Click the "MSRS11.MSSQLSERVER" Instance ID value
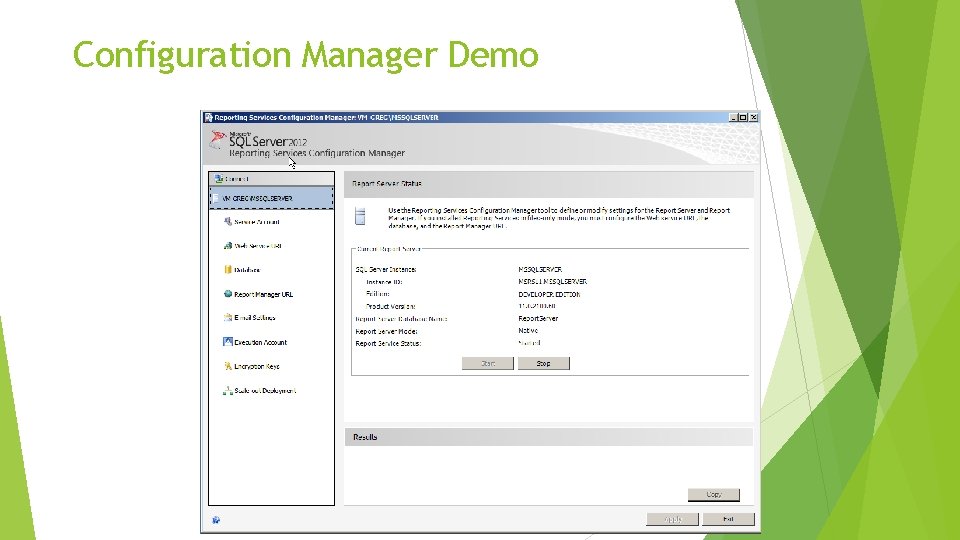This screenshot has height=540, width=960. [552, 282]
